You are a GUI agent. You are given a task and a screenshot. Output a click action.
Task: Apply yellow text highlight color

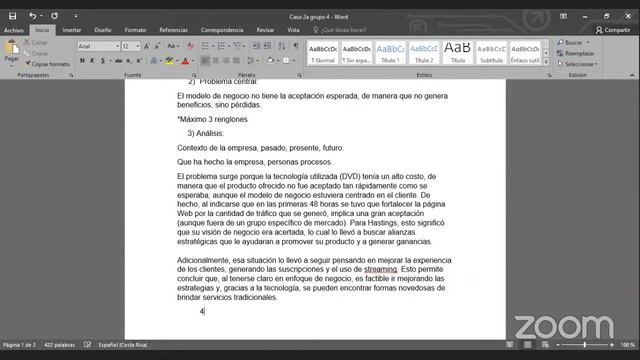[x=169, y=61]
